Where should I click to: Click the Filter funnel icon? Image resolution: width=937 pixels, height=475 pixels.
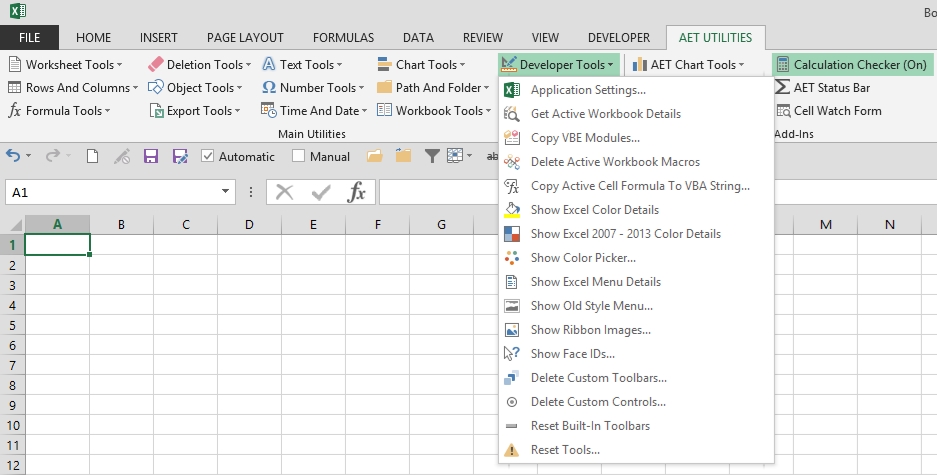click(x=431, y=157)
